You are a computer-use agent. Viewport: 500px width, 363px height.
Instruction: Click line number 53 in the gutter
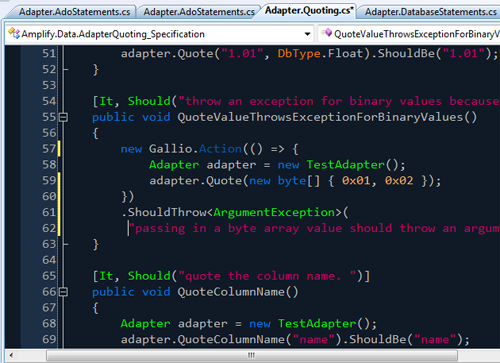(x=49, y=85)
